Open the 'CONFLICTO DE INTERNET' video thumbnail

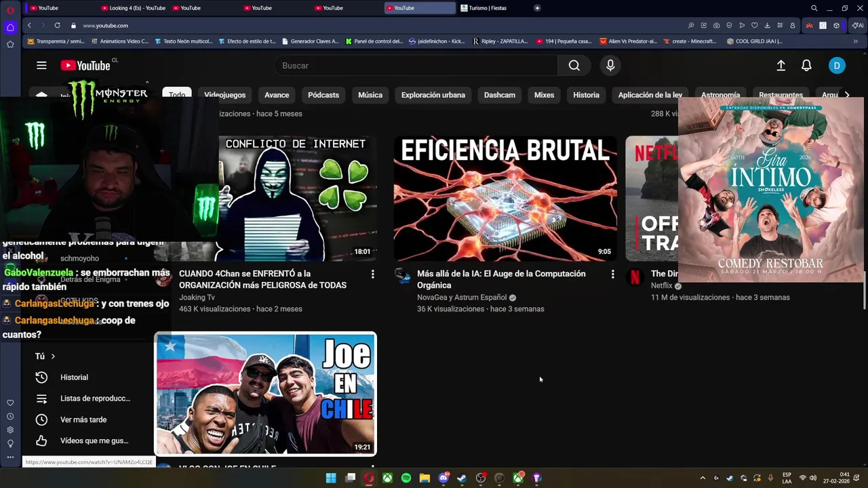tap(298, 199)
